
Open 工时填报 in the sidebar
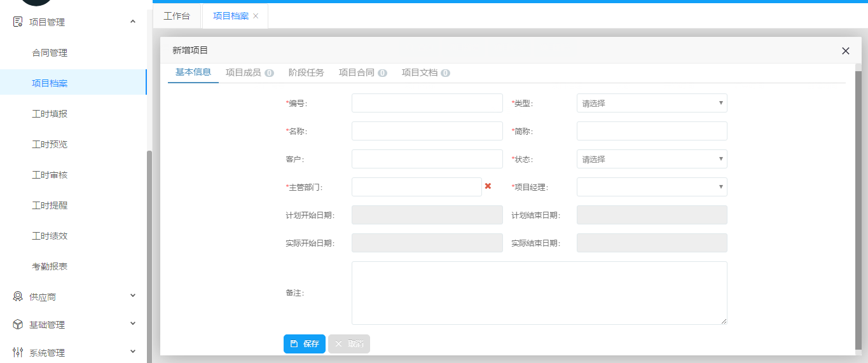pyautogui.click(x=50, y=114)
